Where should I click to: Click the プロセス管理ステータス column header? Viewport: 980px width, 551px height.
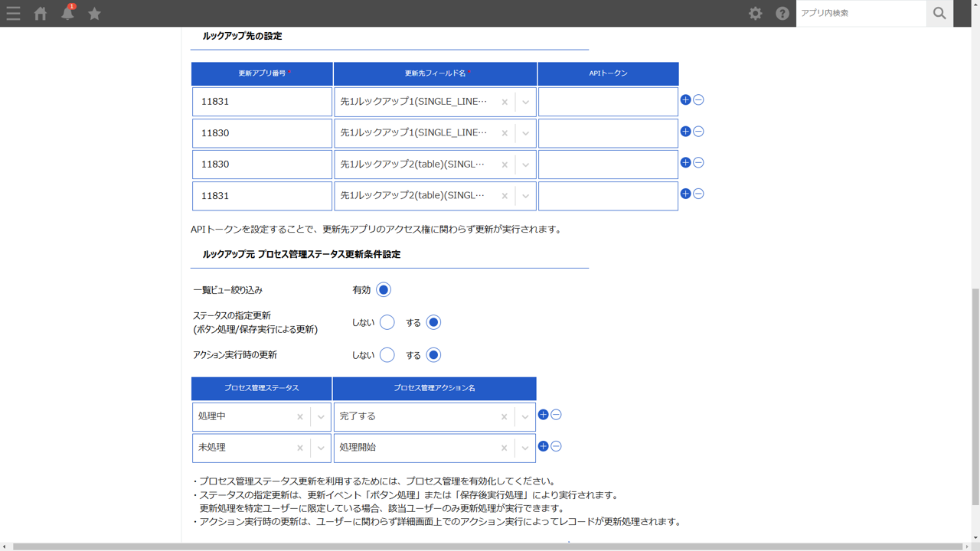pos(262,388)
